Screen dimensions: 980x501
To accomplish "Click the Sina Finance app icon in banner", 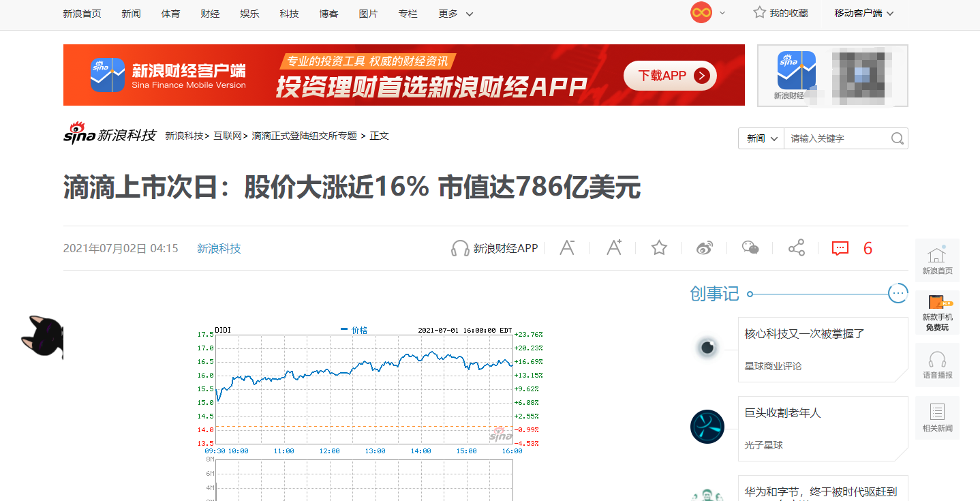I will 108,75.
